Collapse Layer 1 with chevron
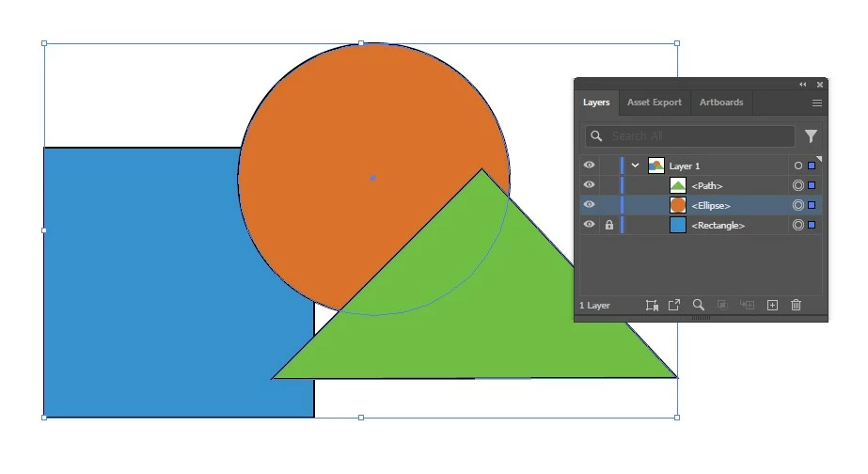868x474 pixels. tap(635, 166)
